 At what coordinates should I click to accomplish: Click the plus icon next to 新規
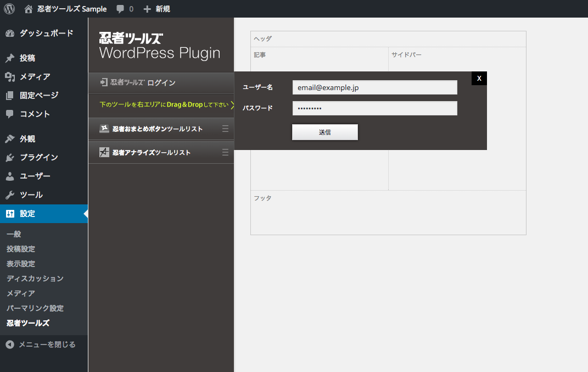tap(147, 9)
